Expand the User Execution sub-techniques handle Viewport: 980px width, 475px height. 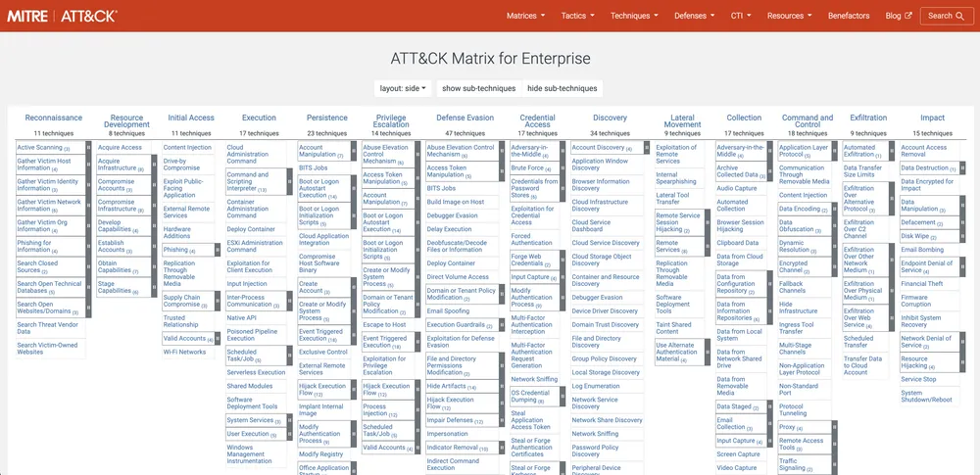tap(289, 434)
